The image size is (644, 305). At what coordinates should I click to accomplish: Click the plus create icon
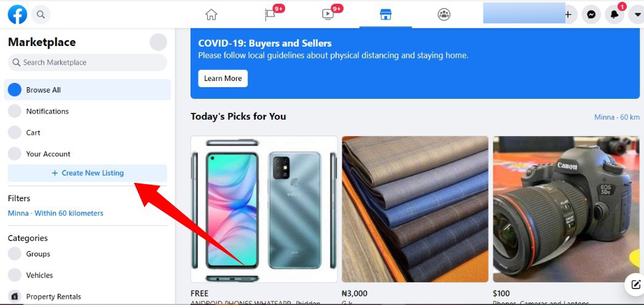[568, 15]
